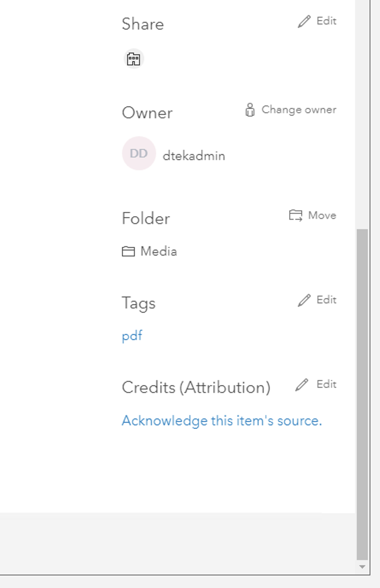Click the move-folder icon beside Move
This screenshot has width=380, height=588.
(x=295, y=215)
